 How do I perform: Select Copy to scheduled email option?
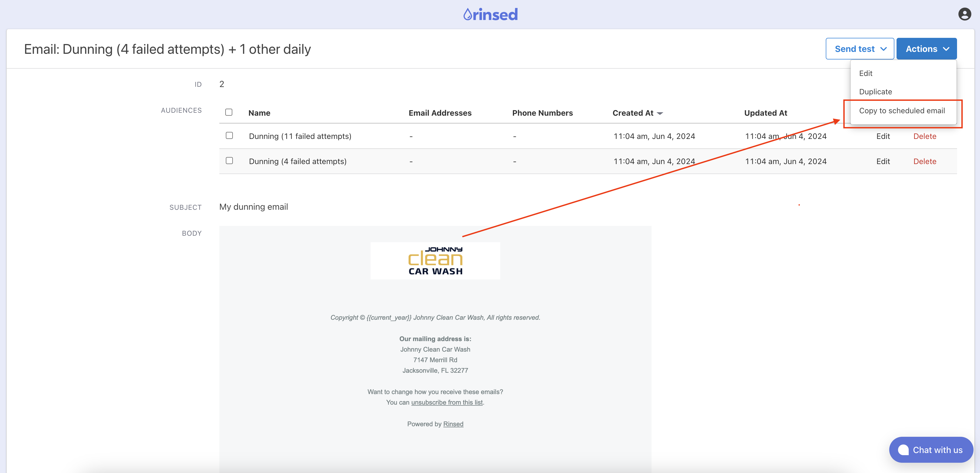pyautogui.click(x=902, y=111)
